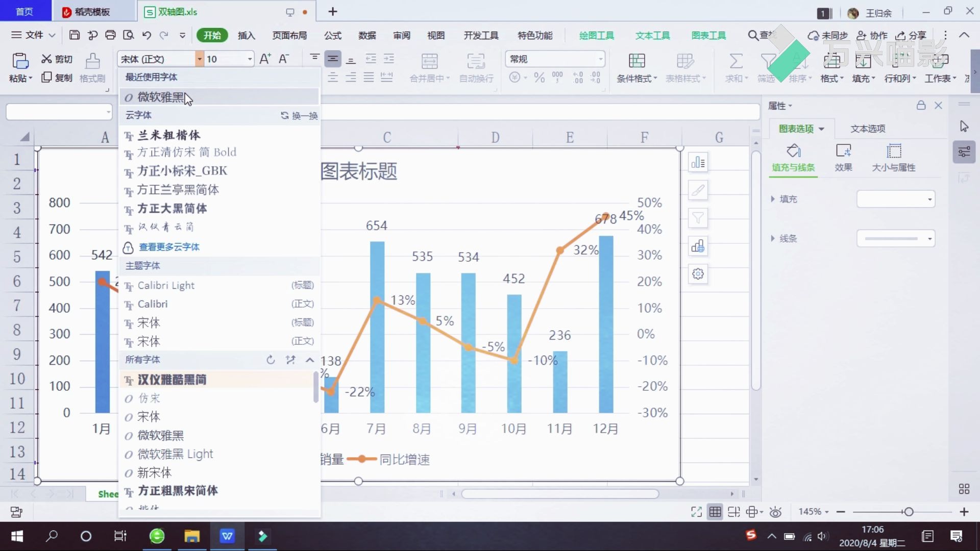Open the 常规 number format dropdown
980x551 pixels.
pyautogui.click(x=599, y=59)
